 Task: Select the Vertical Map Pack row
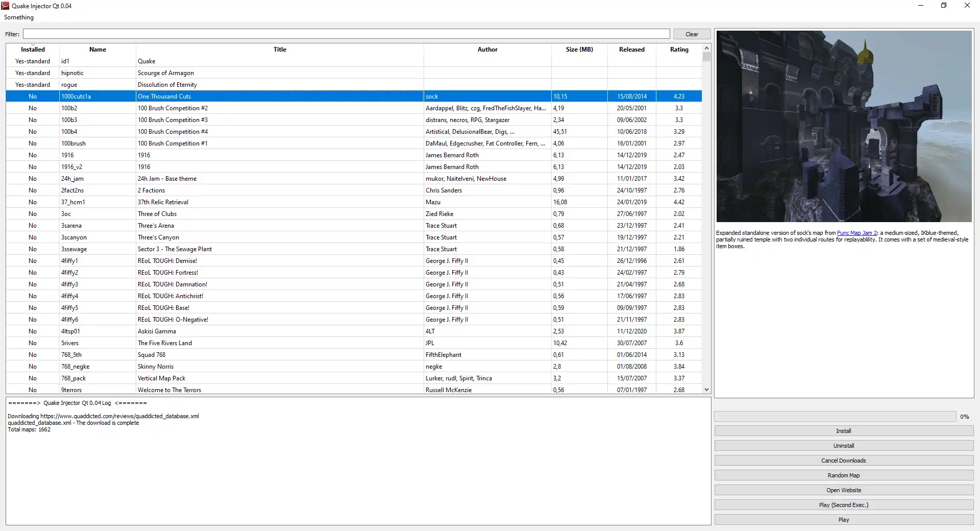coord(354,378)
